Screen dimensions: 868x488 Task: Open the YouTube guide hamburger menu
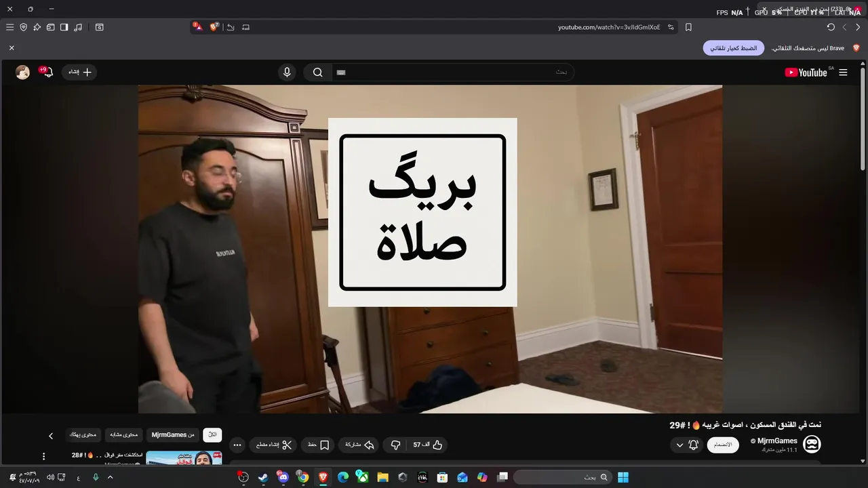(843, 73)
